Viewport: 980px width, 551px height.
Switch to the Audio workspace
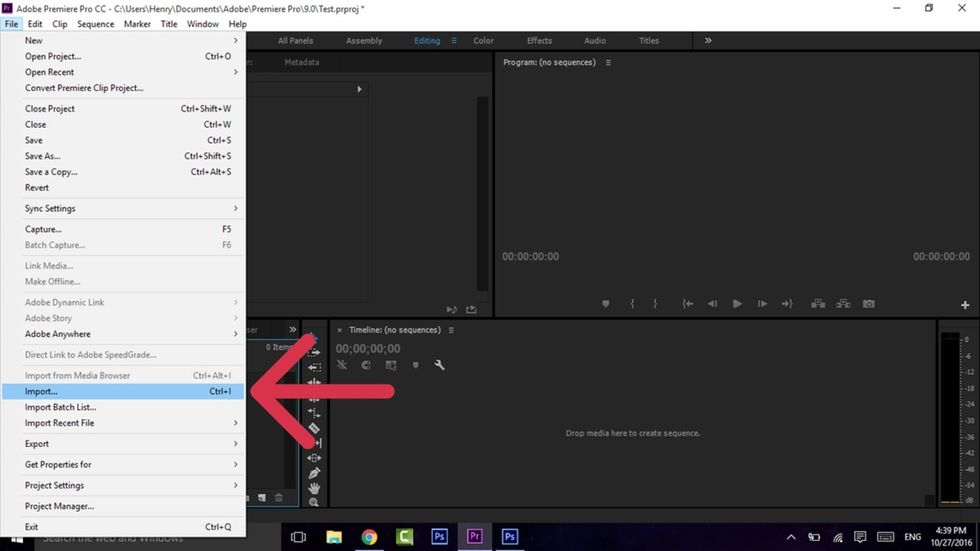(595, 41)
